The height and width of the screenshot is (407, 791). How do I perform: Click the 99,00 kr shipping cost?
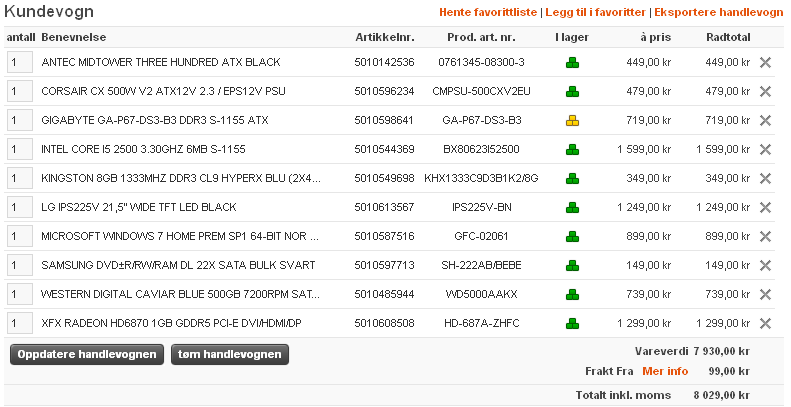click(729, 372)
